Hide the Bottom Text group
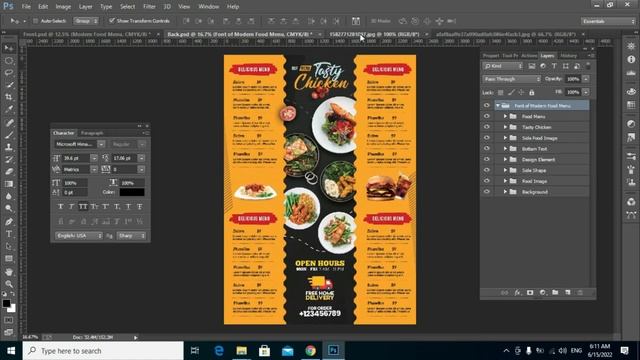The image size is (640, 360). pos(486,149)
